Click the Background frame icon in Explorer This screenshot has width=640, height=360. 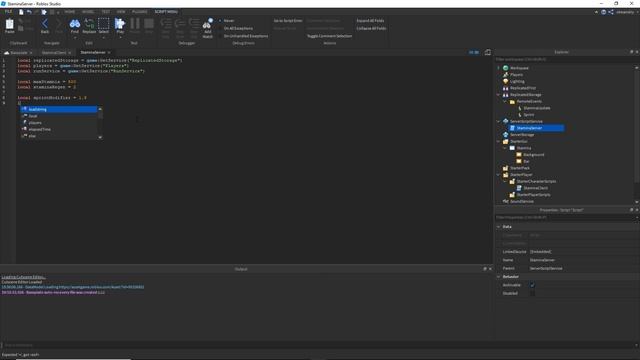click(x=519, y=155)
